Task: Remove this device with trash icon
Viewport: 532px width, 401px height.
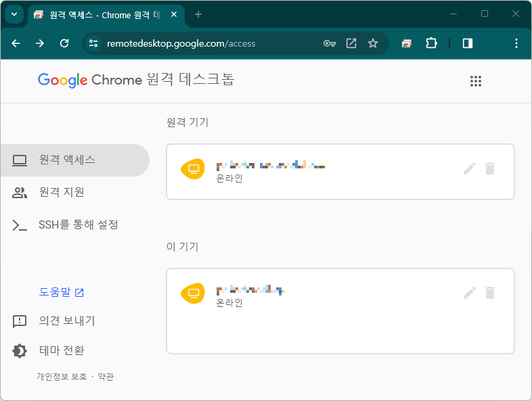Action: pos(490,293)
